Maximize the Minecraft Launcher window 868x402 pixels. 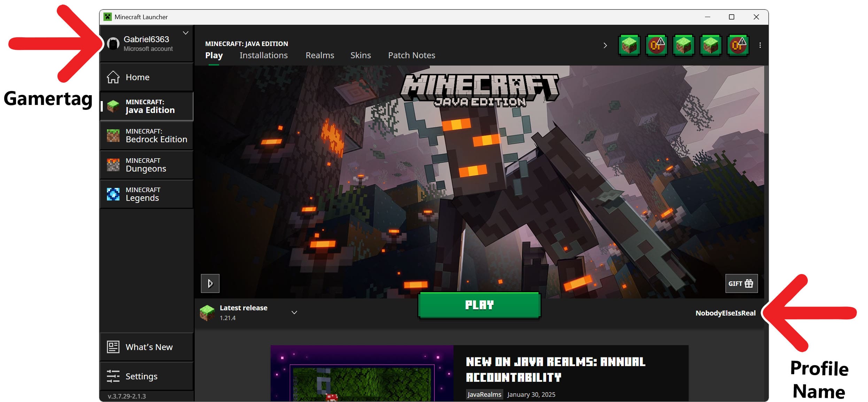[x=731, y=17]
